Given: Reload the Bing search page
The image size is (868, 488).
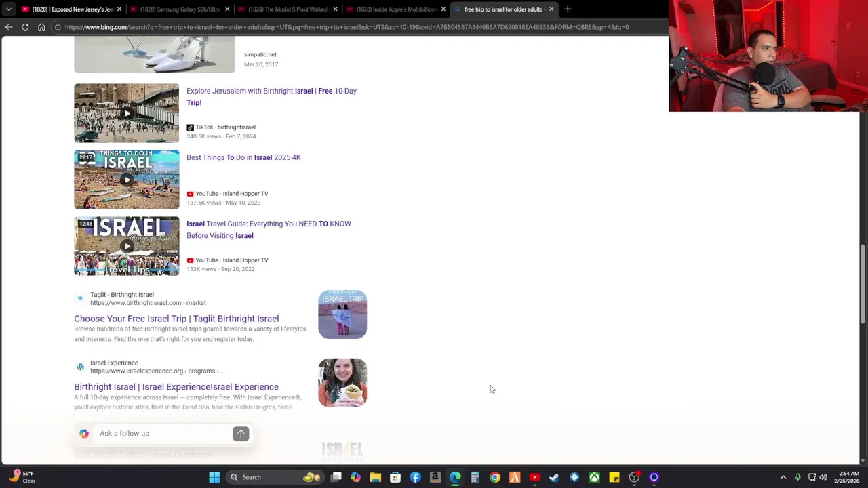Looking at the screenshot, I should click(25, 27).
